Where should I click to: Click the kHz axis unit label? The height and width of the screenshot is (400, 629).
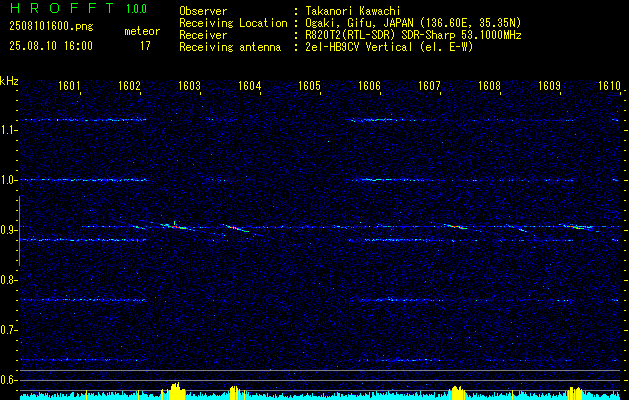point(9,81)
